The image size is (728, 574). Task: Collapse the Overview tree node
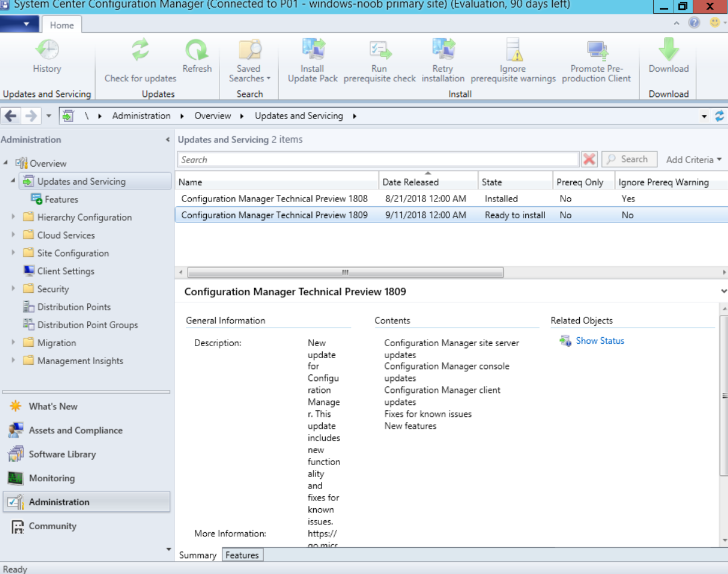pos(5,163)
